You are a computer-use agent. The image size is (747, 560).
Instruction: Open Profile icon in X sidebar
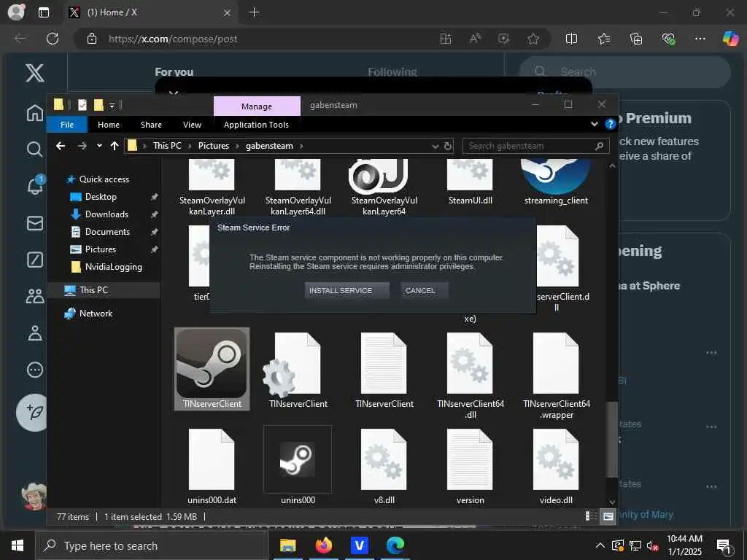click(x=35, y=333)
